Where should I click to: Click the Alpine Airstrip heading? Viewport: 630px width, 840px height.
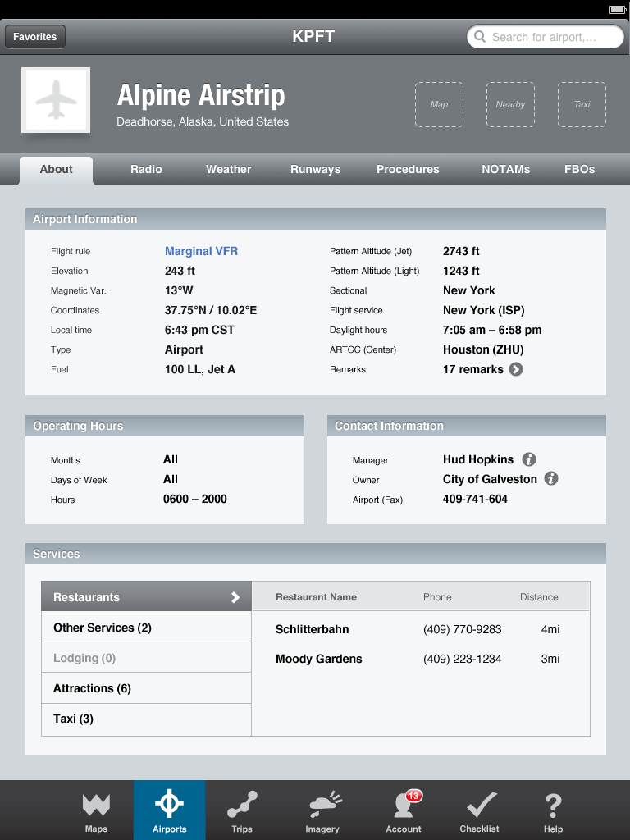(x=201, y=95)
